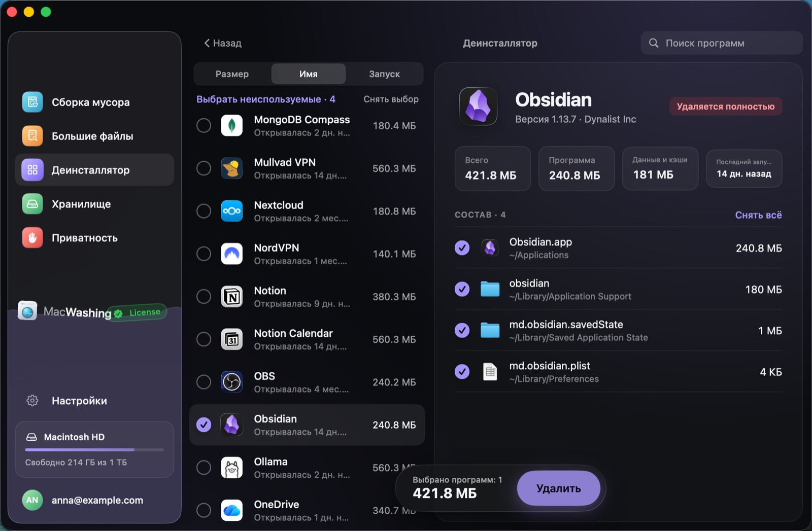The width and height of the screenshot is (812, 531).
Task: Click the Macintosh HD storage bar
Action: point(94,449)
